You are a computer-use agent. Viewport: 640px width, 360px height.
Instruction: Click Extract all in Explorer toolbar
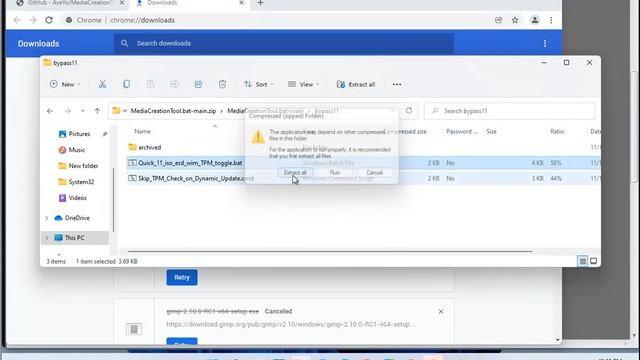point(356,84)
